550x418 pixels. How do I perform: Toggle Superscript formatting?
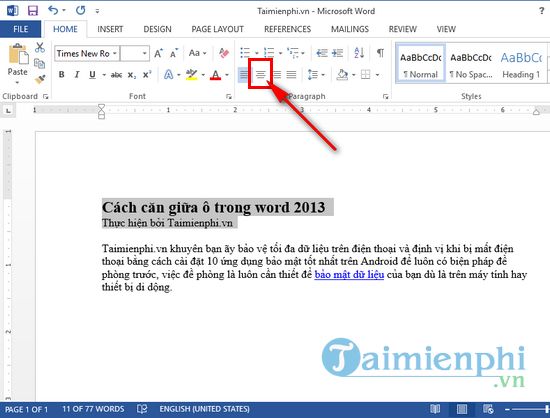147,75
